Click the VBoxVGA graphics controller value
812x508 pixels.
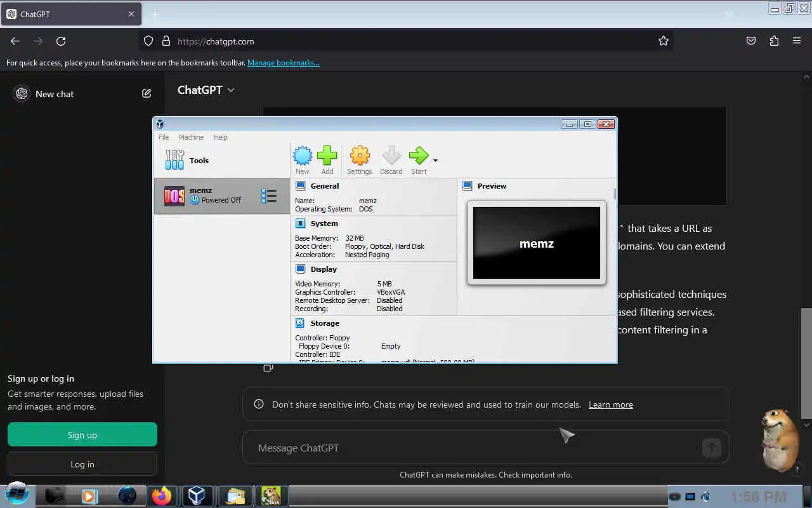click(x=391, y=292)
